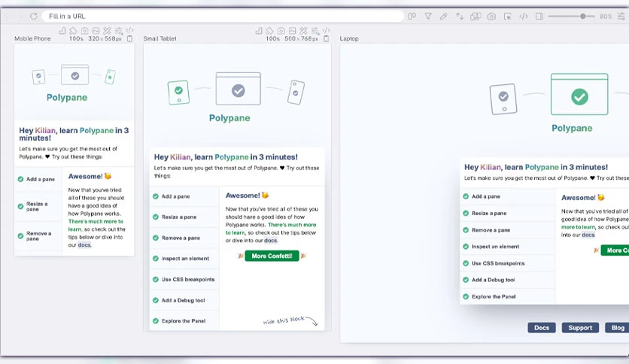Select 'Add a pane' in Laptop pane
Viewport: 629px width, 364px height.
[507, 196]
